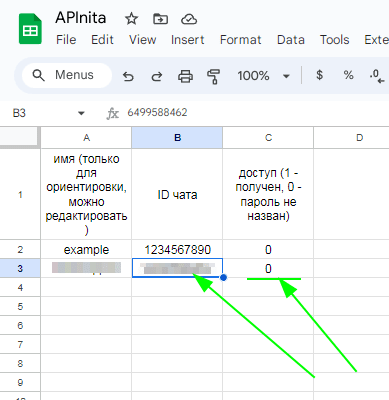Open the Format menu
389x400 pixels.
tap(241, 40)
